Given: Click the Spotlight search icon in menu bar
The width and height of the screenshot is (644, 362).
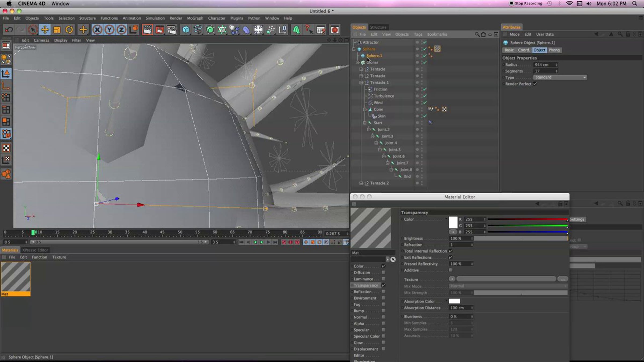Looking at the screenshot, I should [635, 3].
